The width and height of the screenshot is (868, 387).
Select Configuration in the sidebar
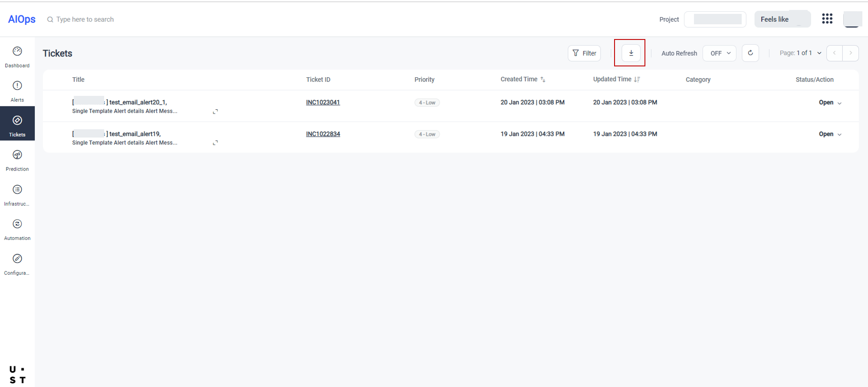coord(17,264)
